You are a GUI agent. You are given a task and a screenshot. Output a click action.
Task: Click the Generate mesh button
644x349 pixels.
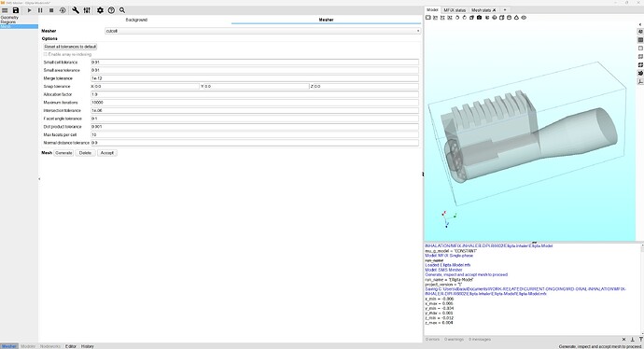pyautogui.click(x=63, y=153)
